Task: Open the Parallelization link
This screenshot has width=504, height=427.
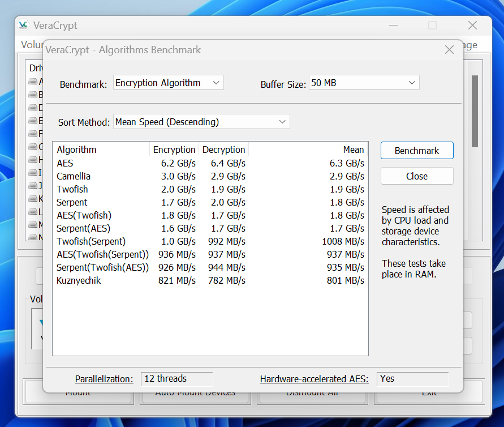Action: 104,379
